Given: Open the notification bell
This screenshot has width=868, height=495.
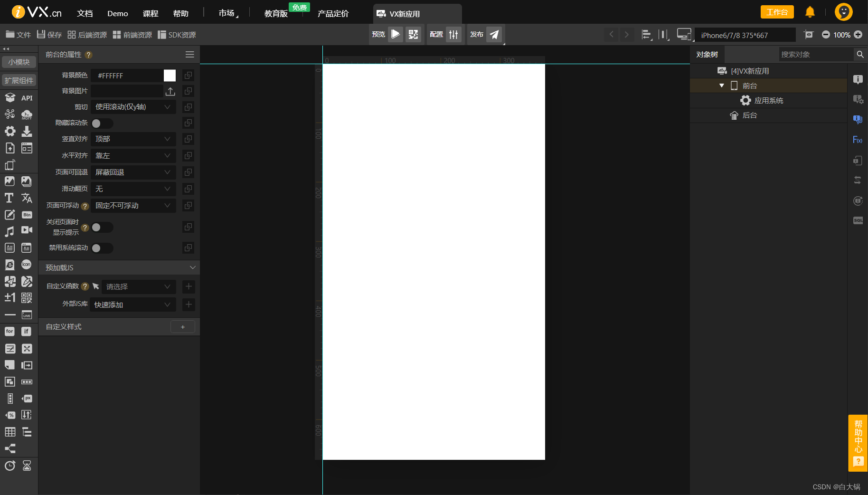Looking at the screenshot, I should click(810, 12).
